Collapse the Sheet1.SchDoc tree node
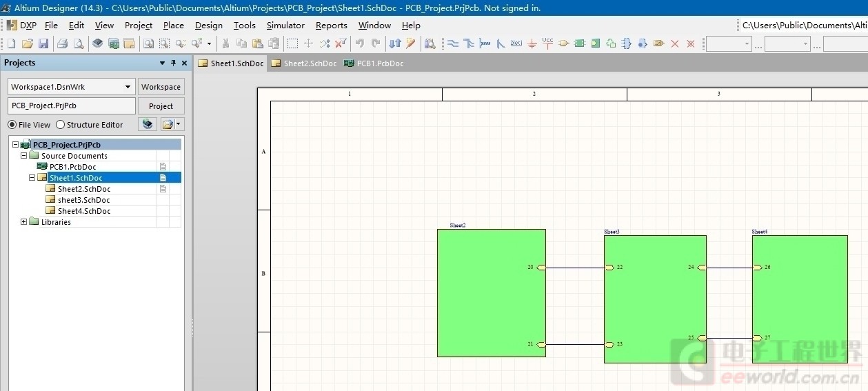 [x=32, y=178]
